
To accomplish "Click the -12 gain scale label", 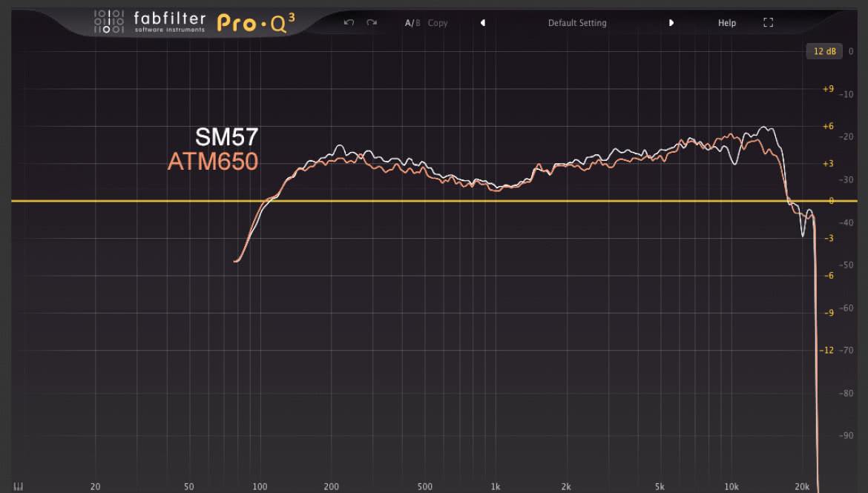I will 826,350.
